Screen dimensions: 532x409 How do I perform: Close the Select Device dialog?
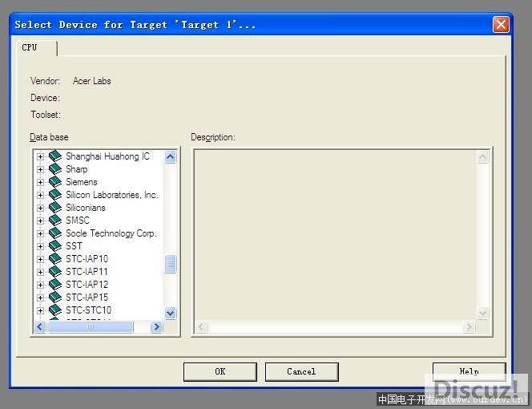(501, 25)
